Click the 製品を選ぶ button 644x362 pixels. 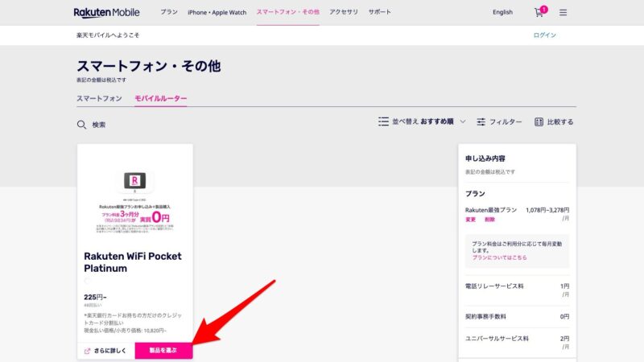point(163,351)
